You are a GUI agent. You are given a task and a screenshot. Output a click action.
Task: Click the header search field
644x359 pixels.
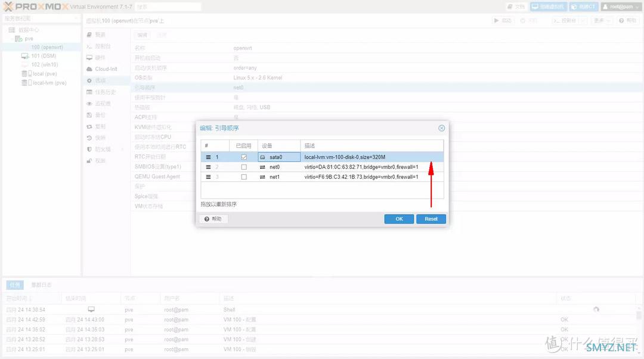[168, 7]
